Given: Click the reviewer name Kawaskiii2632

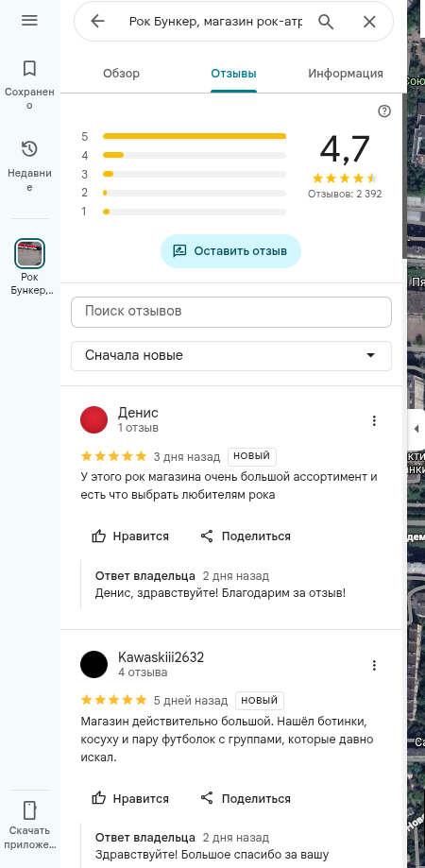Looking at the screenshot, I should 161,657.
